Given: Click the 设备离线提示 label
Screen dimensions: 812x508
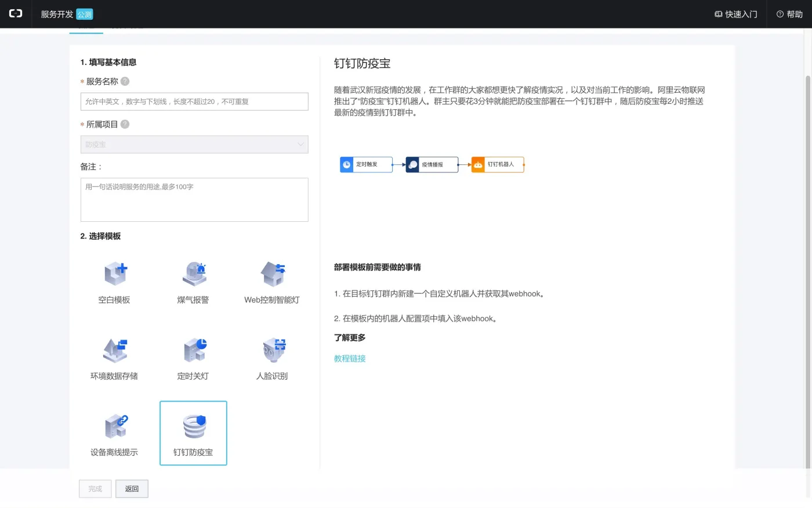Looking at the screenshot, I should 114,452.
